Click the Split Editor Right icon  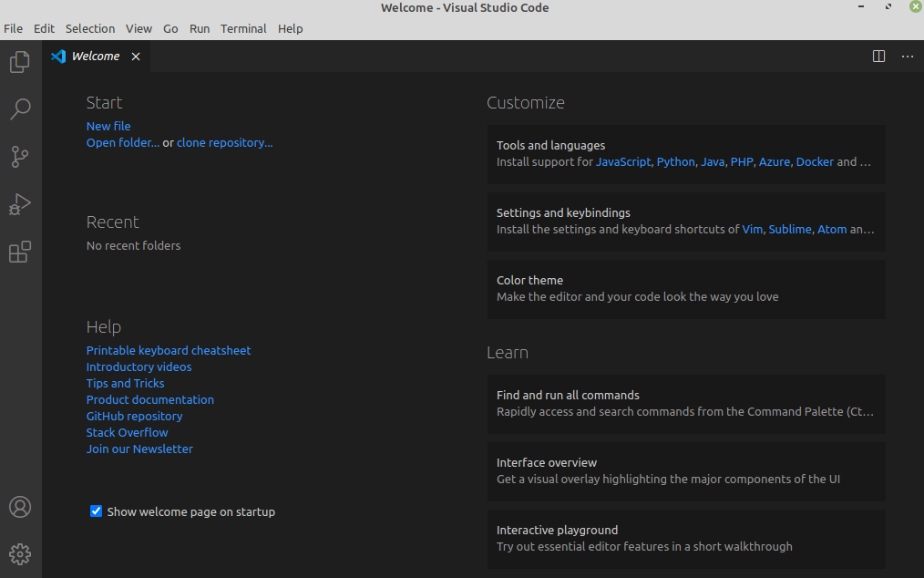[878, 57]
